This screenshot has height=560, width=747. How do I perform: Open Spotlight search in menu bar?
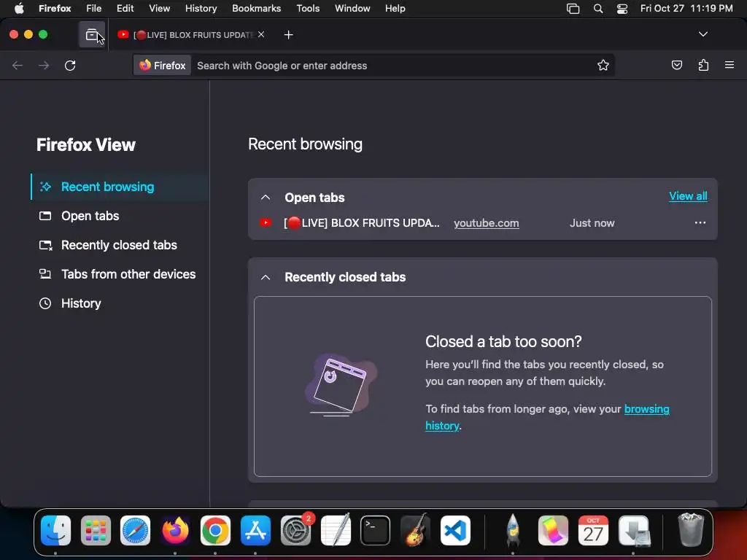[x=598, y=9]
